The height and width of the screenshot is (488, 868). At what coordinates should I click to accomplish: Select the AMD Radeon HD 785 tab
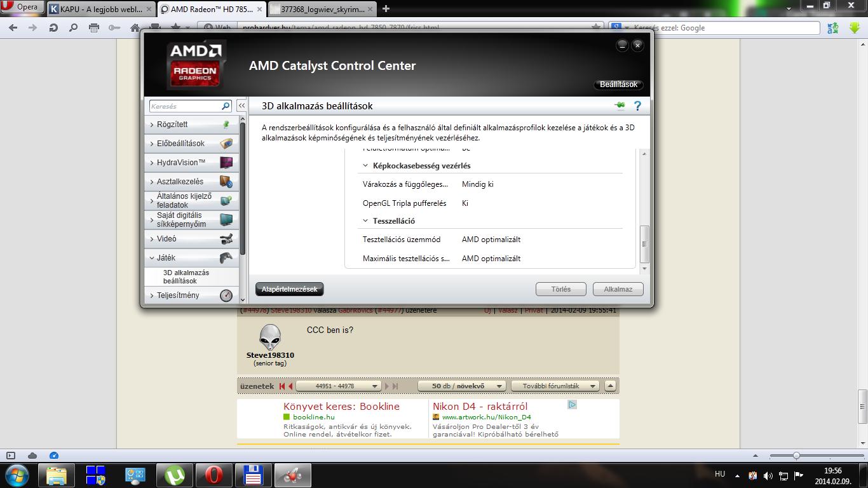click(211, 9)
